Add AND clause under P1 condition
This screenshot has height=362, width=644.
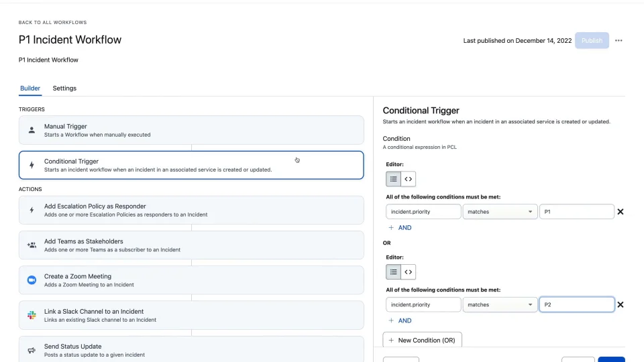click(400, 228)
